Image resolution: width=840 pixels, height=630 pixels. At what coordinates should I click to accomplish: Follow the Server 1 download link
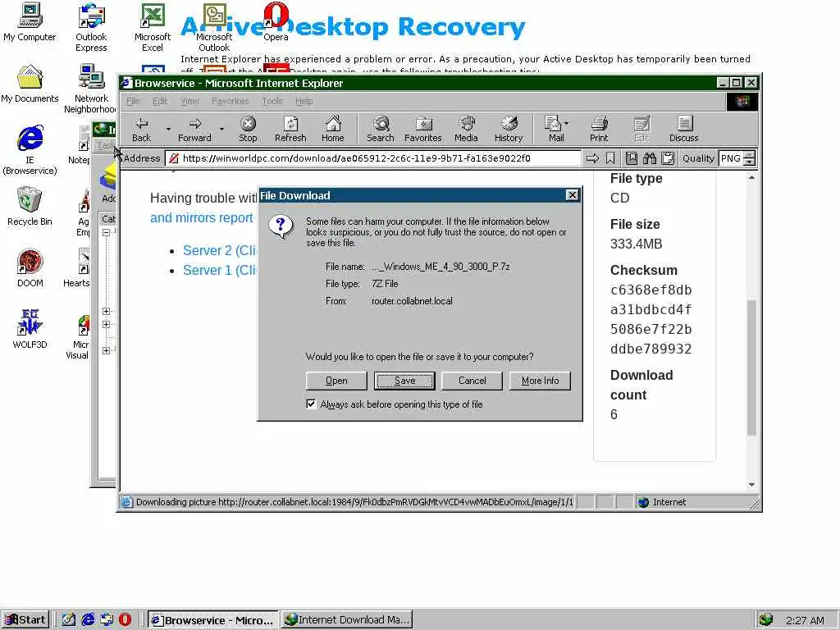220,270
